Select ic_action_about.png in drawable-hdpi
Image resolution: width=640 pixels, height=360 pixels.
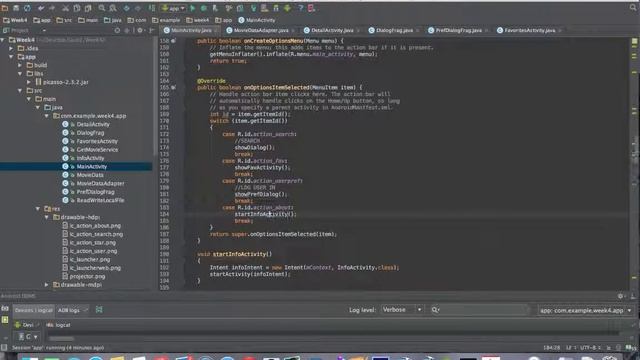point(95,226)
